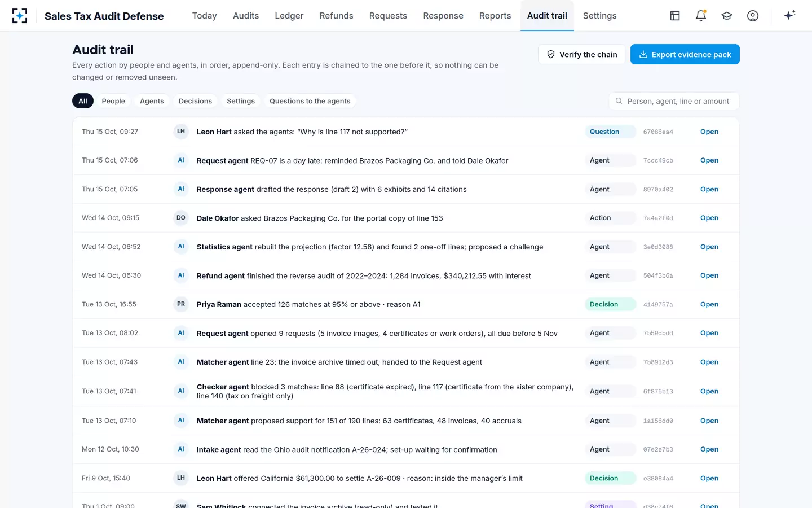This screenshot has height=508, width=812.
Task: Click the graduation cap learning icon
Action: click(727, 16)
